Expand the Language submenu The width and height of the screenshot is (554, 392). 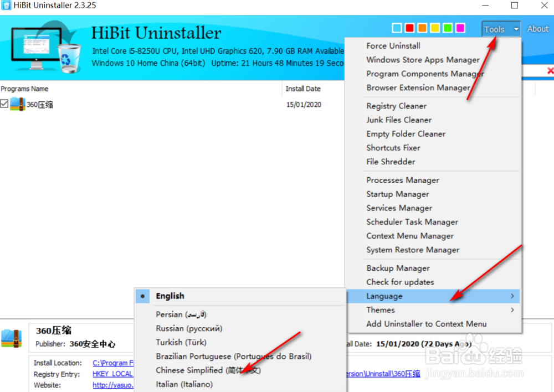[x=433, y=296]
